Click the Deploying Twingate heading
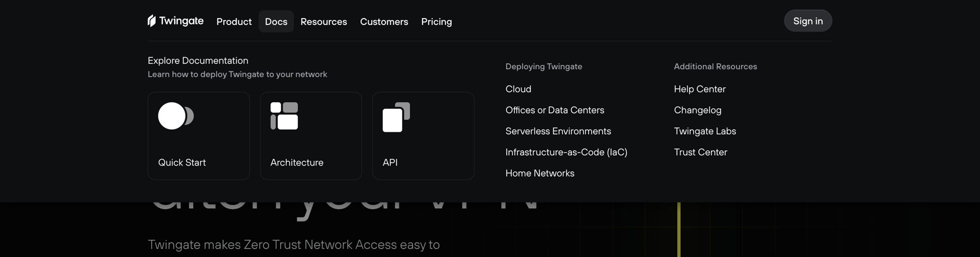This screenshot has height=257, width=980. coord(543,66)
